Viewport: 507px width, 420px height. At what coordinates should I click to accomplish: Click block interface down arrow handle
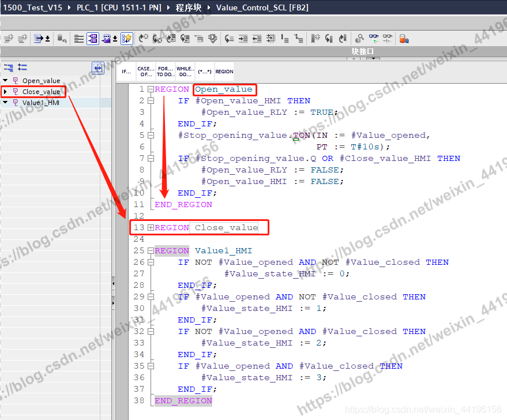pyautogui.click(x=373, y=58)
